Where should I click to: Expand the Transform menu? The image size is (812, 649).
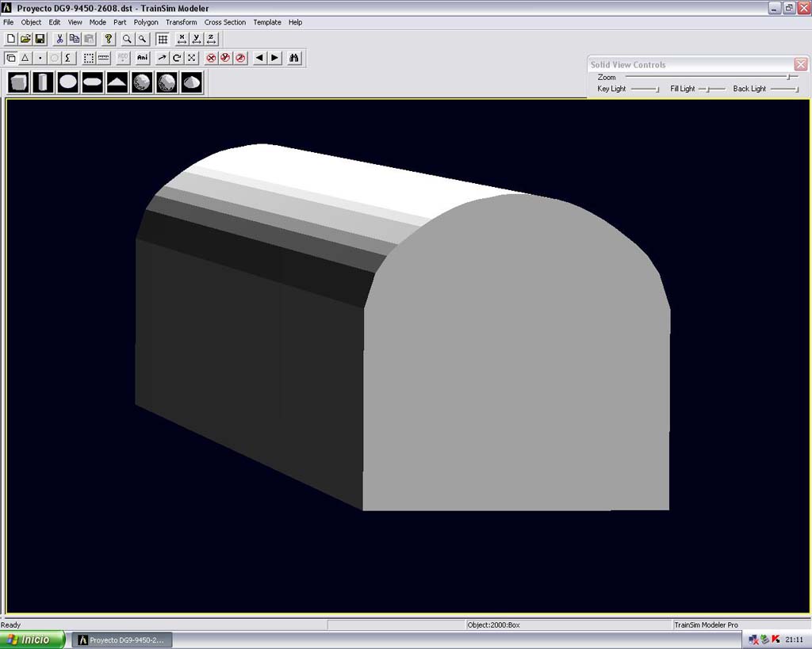(181, 22)
